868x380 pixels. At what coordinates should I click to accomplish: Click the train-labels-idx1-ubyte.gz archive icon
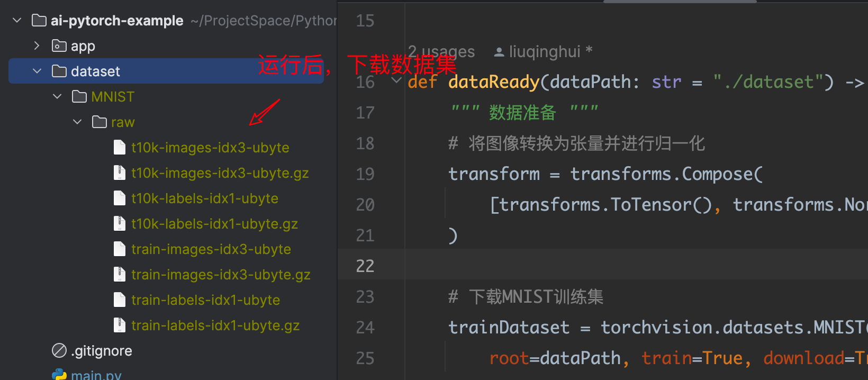[120, 325]
